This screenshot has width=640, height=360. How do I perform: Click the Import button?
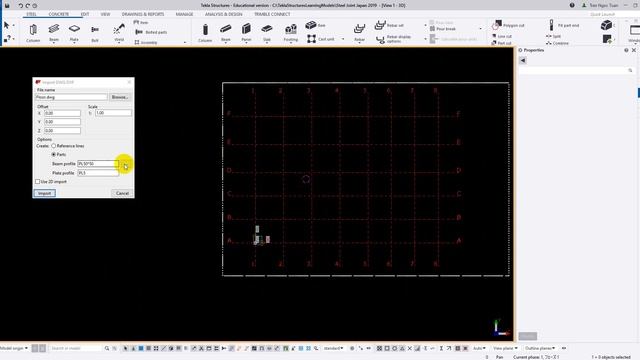tap(44, 193)
